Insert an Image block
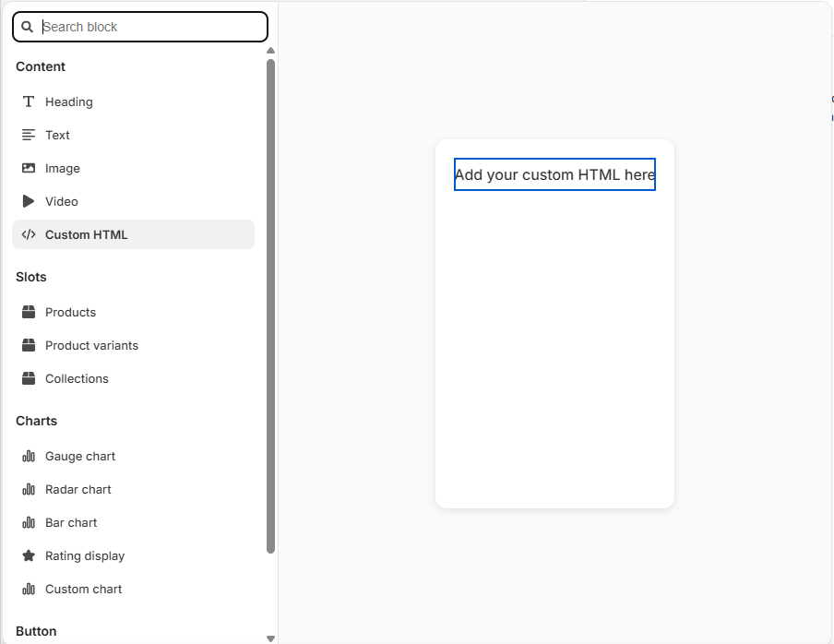The width and height of the screenshot is (834, 644). pyautogui.click(x=62, y=168)
